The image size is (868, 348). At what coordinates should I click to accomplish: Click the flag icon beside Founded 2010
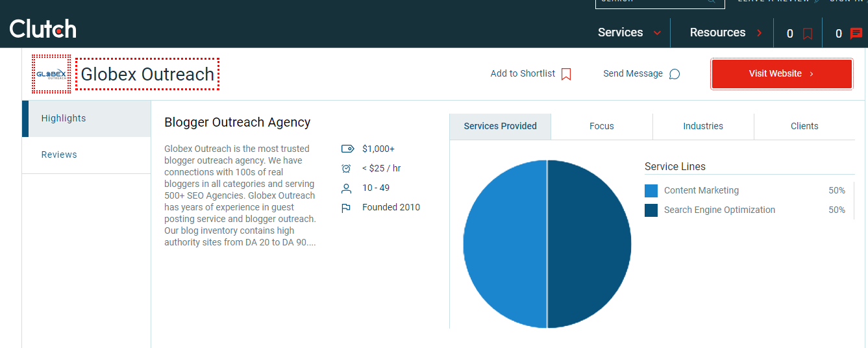tap(346, 208)
